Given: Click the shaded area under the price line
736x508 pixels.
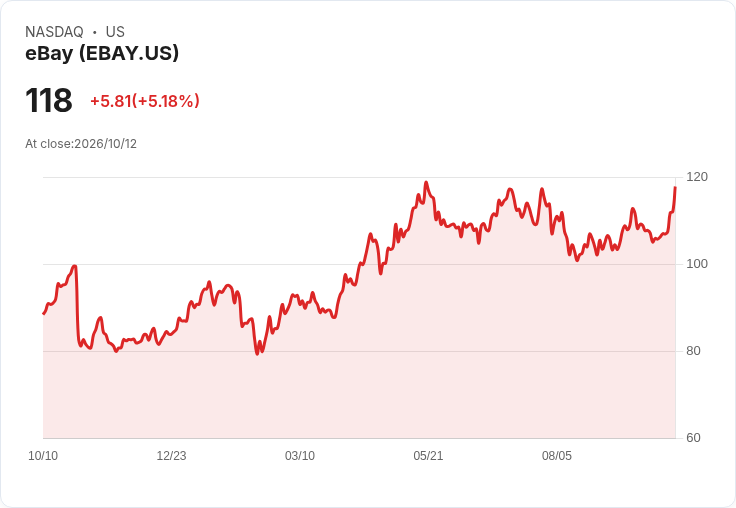Looking at the screenshot, I should pos(359,376).
